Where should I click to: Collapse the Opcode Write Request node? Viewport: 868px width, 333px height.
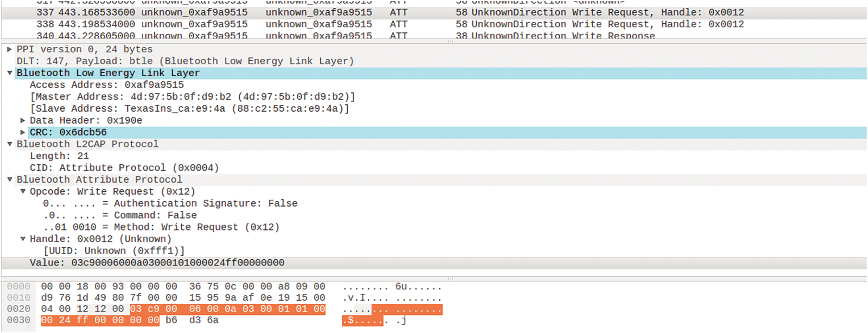[23, 192]
